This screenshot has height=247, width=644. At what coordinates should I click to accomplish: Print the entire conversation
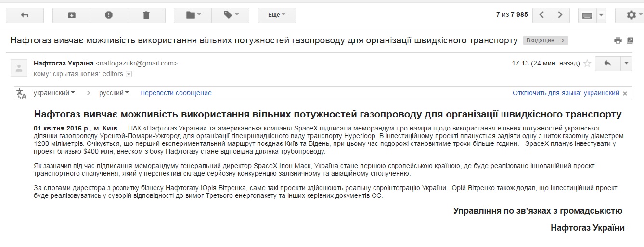coord(618,41)
